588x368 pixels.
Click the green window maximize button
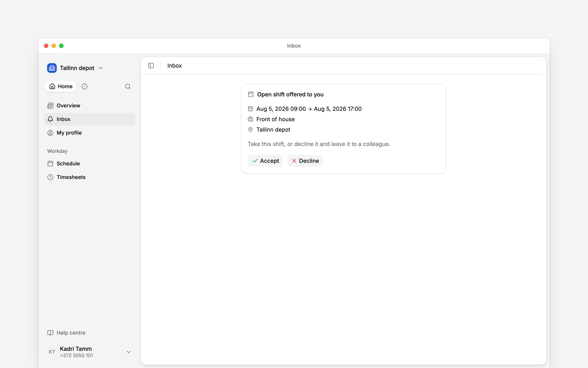pos(62,46)
